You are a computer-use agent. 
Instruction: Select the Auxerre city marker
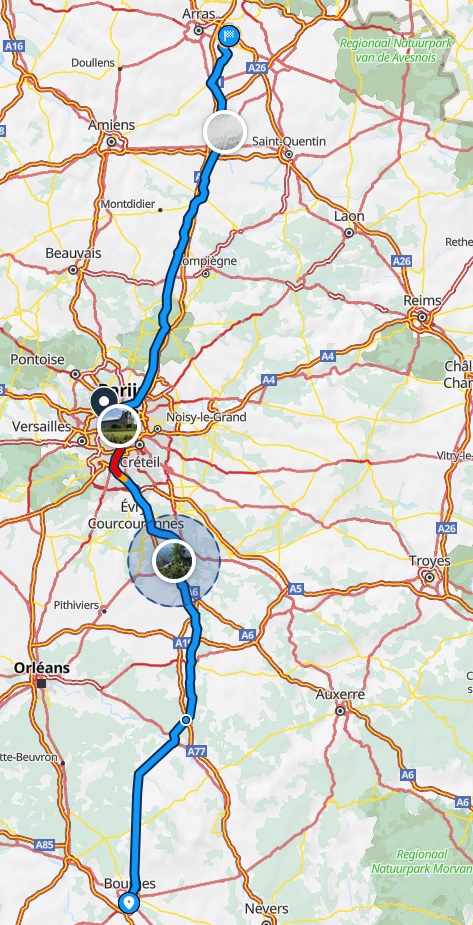(340, 711)
